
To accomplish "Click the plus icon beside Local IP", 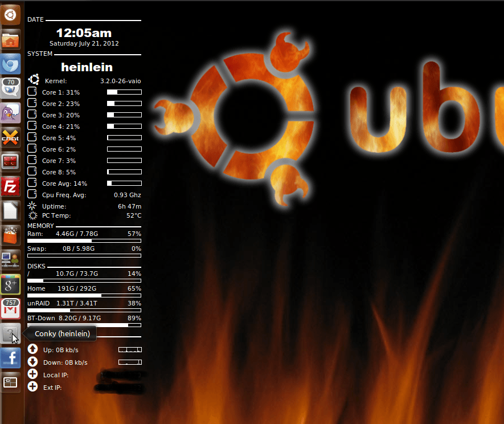I will tap(32, 374).
